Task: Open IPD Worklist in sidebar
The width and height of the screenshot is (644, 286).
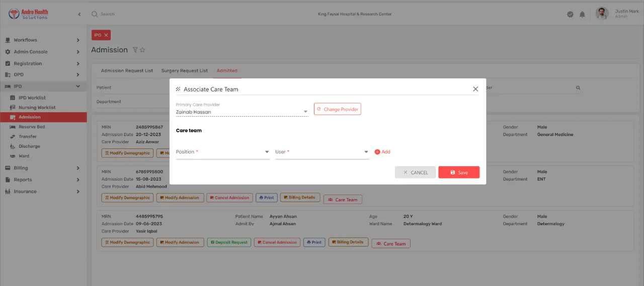Action: [x=32, y=98]
